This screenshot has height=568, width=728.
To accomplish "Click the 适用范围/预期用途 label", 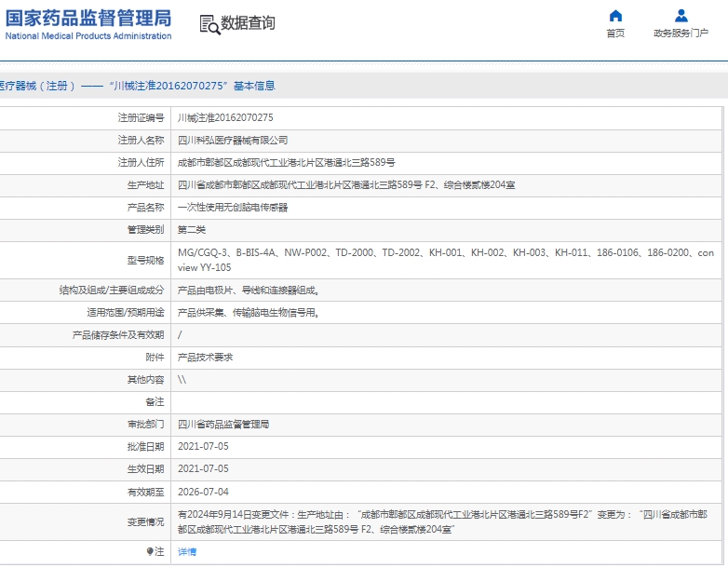I will 126,313.
